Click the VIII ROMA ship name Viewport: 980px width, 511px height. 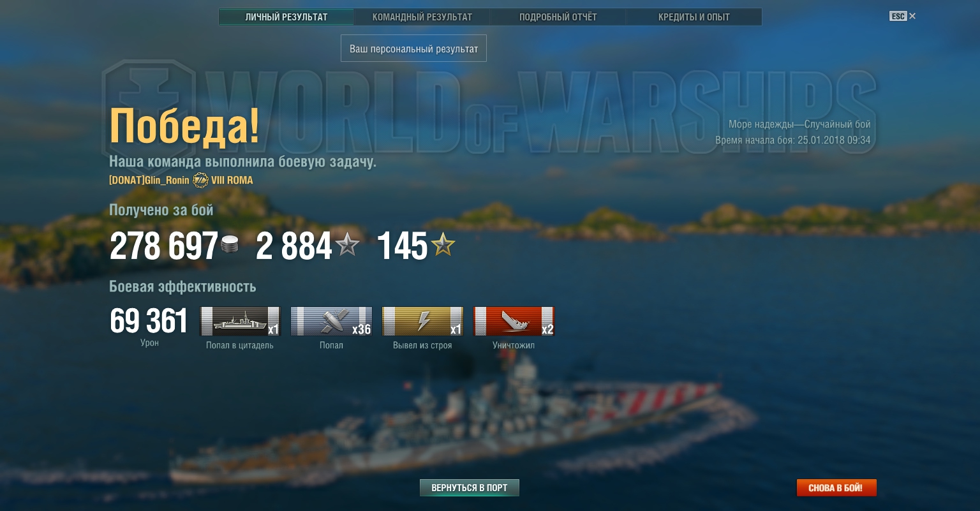(232, 181)
